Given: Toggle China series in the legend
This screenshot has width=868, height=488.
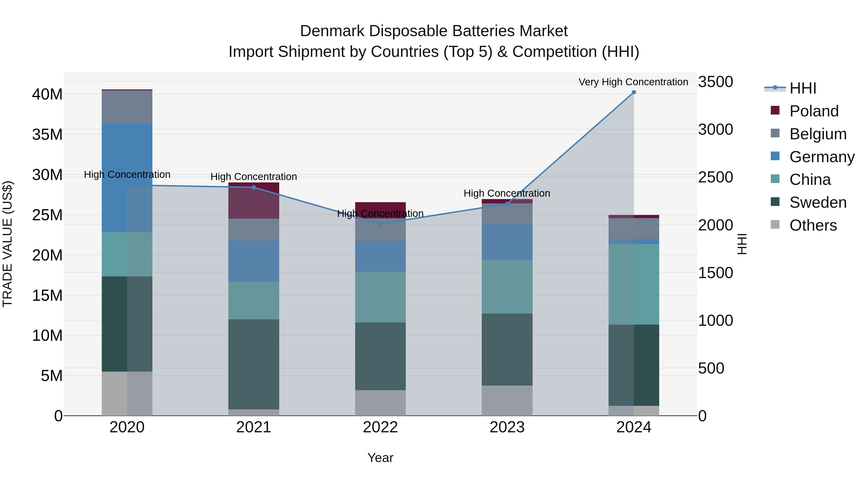Looking at the screenshot, I should [x=800, y=180].
